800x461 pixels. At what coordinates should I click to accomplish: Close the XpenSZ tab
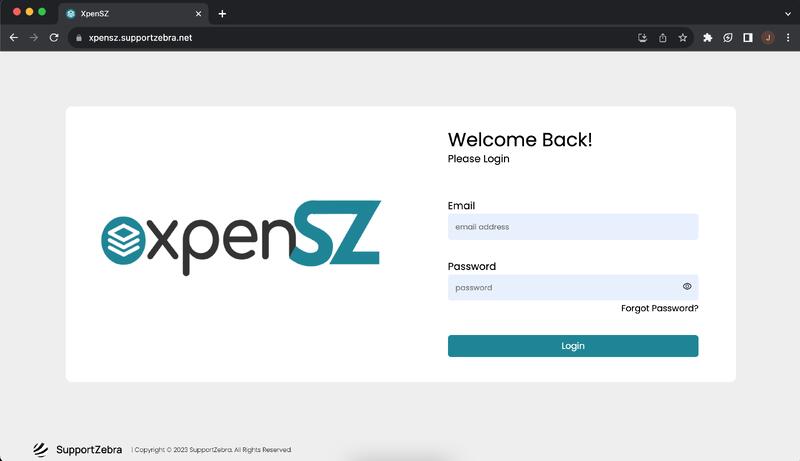coord(198,14)
